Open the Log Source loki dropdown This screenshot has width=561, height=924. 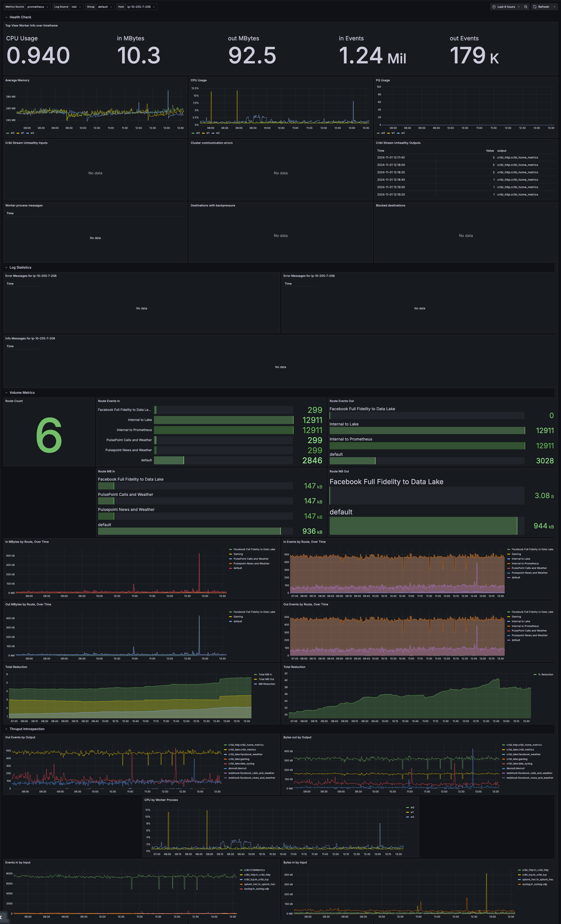point(76,7)
